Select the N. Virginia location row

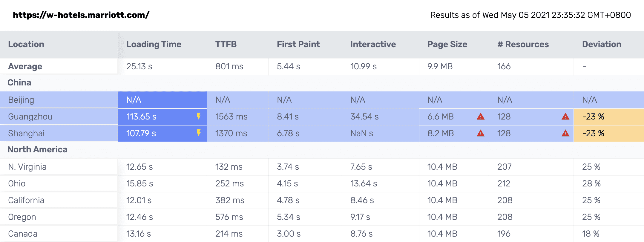(322, 167)
